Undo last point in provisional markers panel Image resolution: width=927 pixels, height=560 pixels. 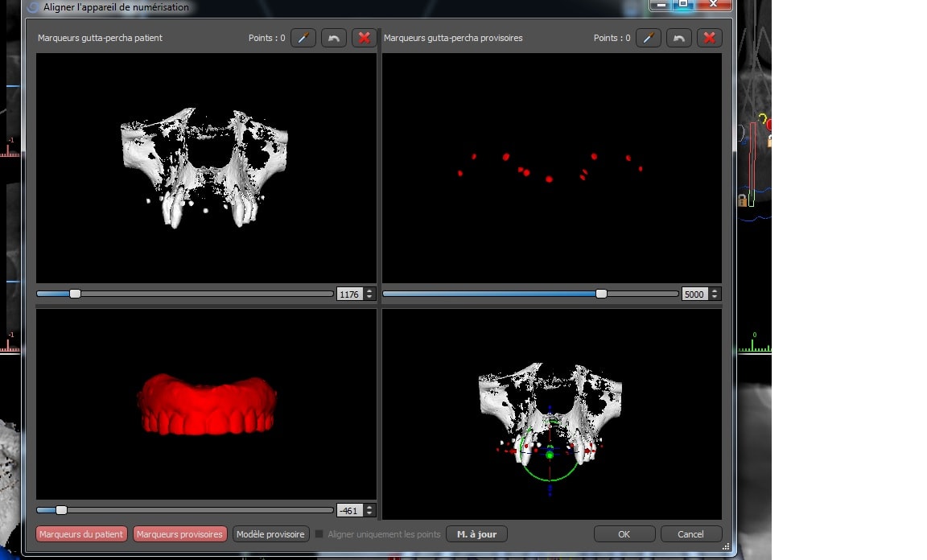click(679, 38)
